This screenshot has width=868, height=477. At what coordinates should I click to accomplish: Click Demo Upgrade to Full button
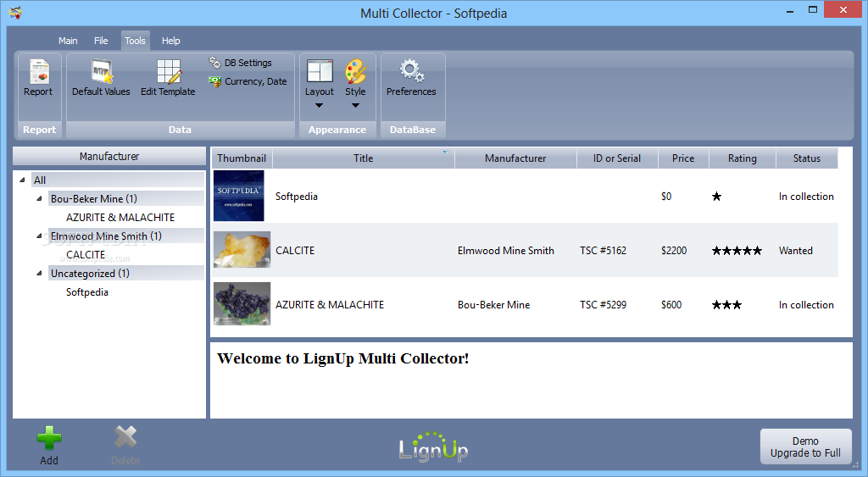pyautogui.click(x=805, y=446)
